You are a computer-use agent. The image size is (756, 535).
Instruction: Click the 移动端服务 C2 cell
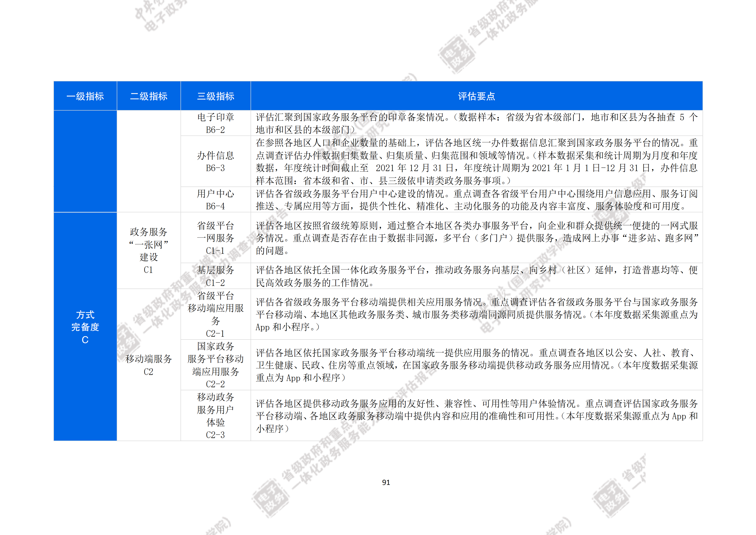148,365
